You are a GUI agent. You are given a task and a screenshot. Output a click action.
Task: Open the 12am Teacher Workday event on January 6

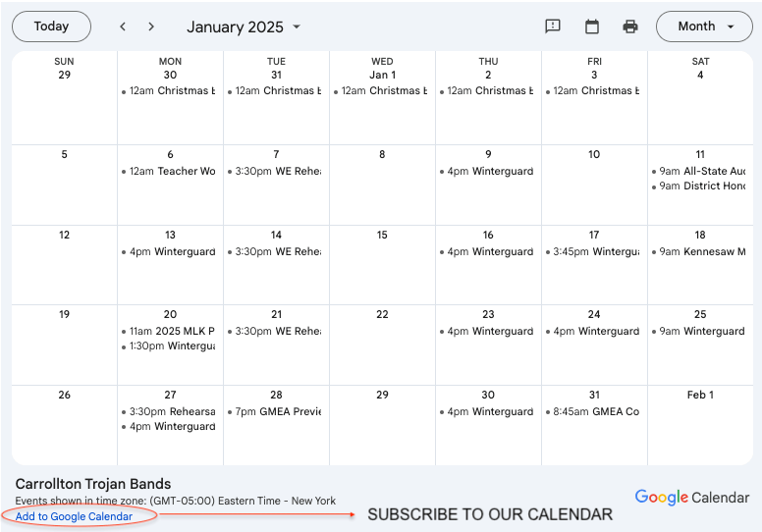(x=171, y=172)
